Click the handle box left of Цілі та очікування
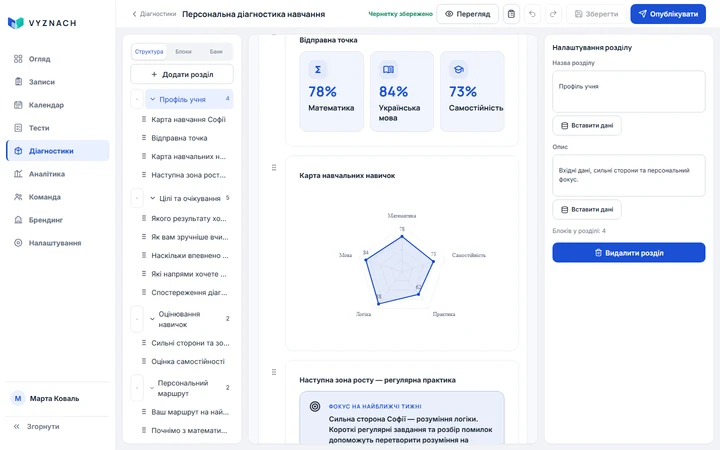 point(137,198)
